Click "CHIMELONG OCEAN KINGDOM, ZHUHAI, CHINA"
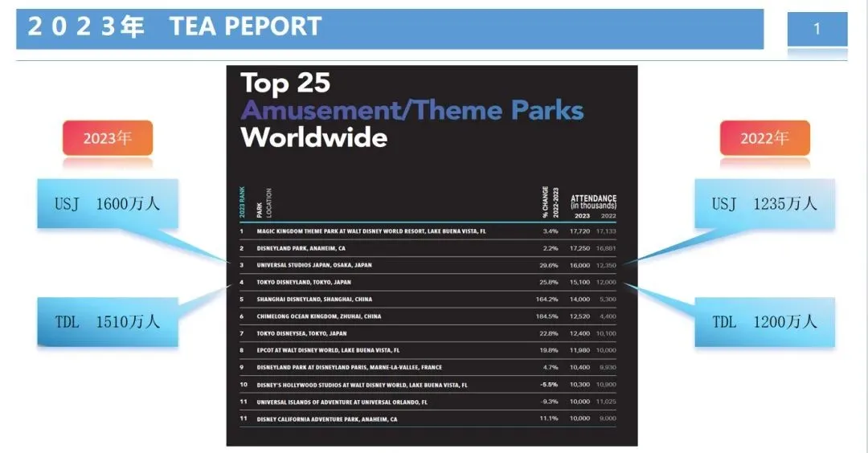868x453 pixels. (x=319, y=316)
